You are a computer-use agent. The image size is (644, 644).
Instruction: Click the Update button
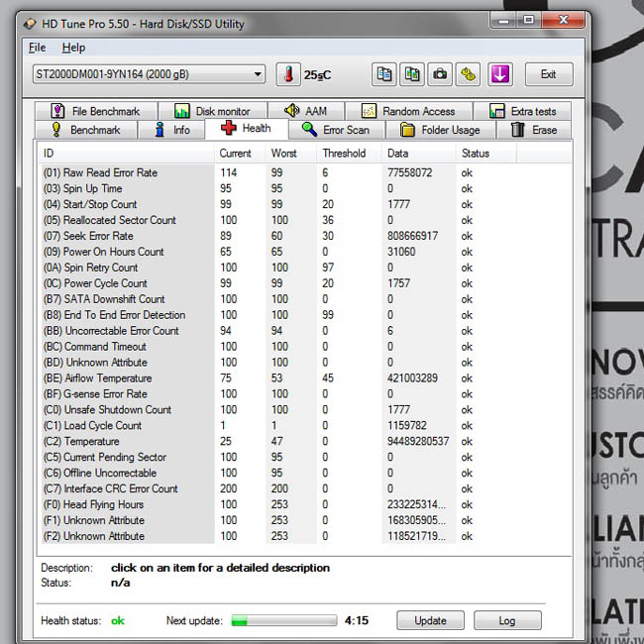[x=430, y=620]
